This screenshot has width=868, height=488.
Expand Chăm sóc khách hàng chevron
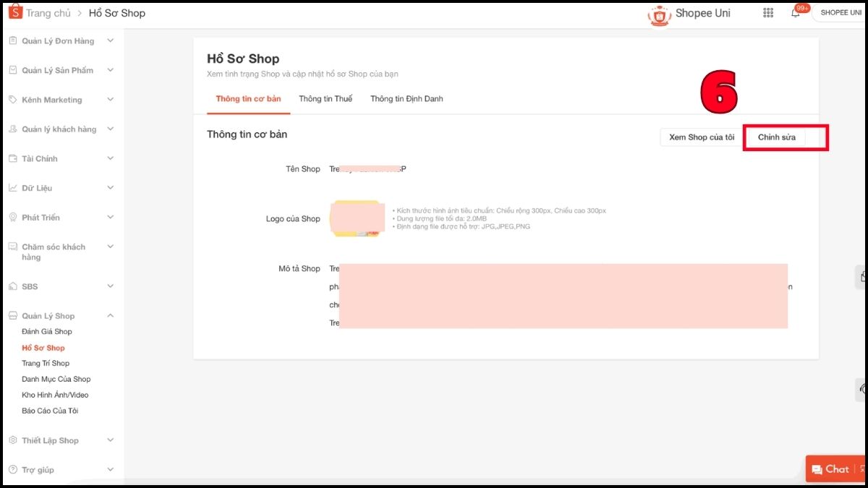(x=111, y=247)
